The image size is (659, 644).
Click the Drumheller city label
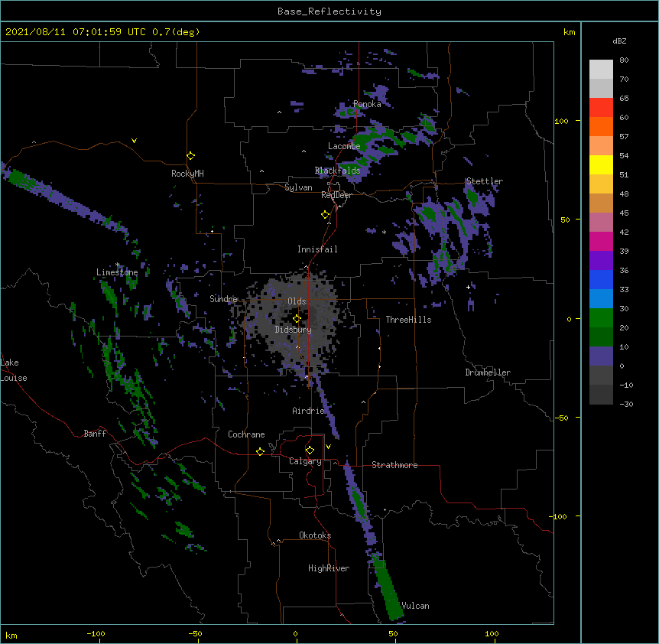[x=488, y=372]
